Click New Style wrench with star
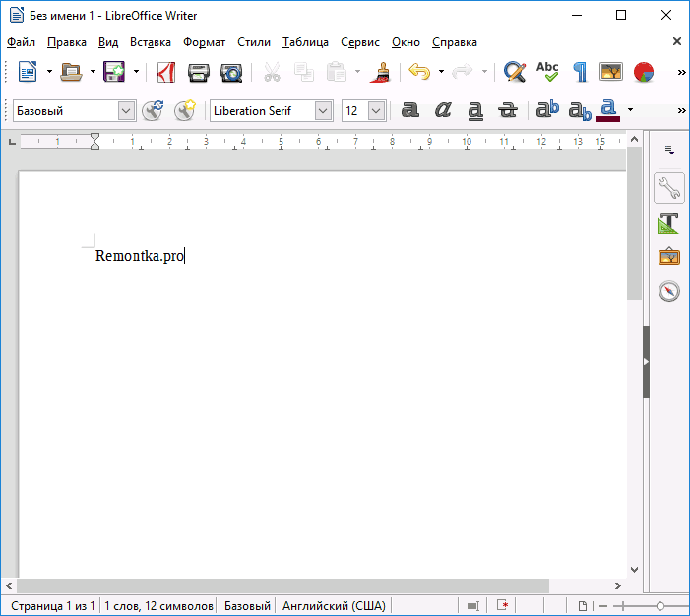Screen dimensions: 690x616 184,110
